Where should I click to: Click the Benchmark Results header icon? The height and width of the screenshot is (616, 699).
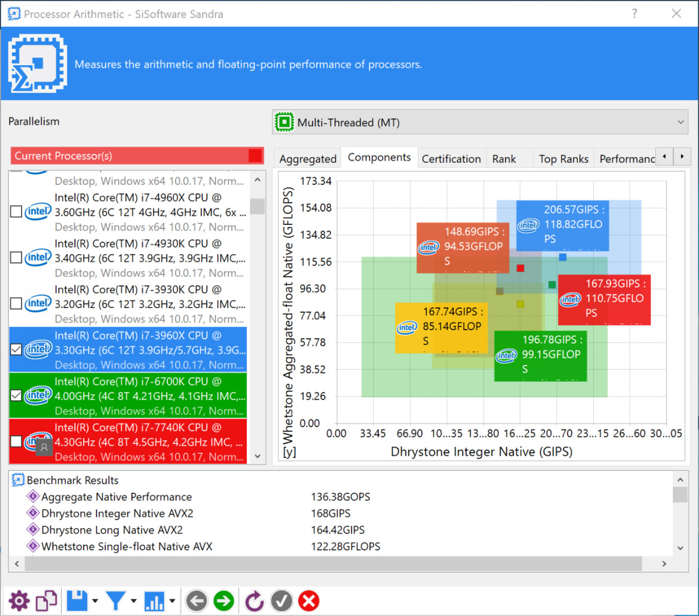point(18,480)
